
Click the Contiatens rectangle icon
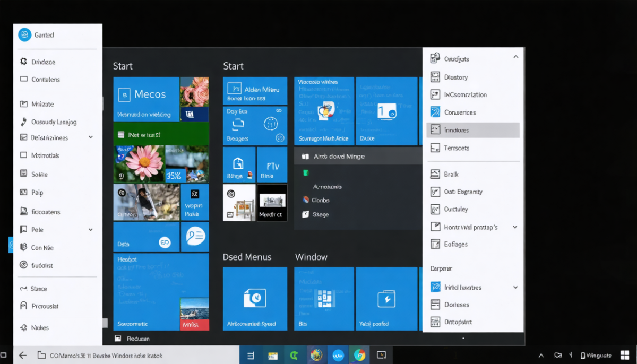pos(23,79)
